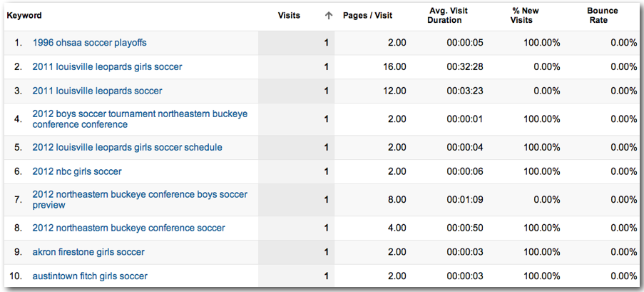
Task: Sort by Bounce Rate header
Action: click(x=603, y=15)
